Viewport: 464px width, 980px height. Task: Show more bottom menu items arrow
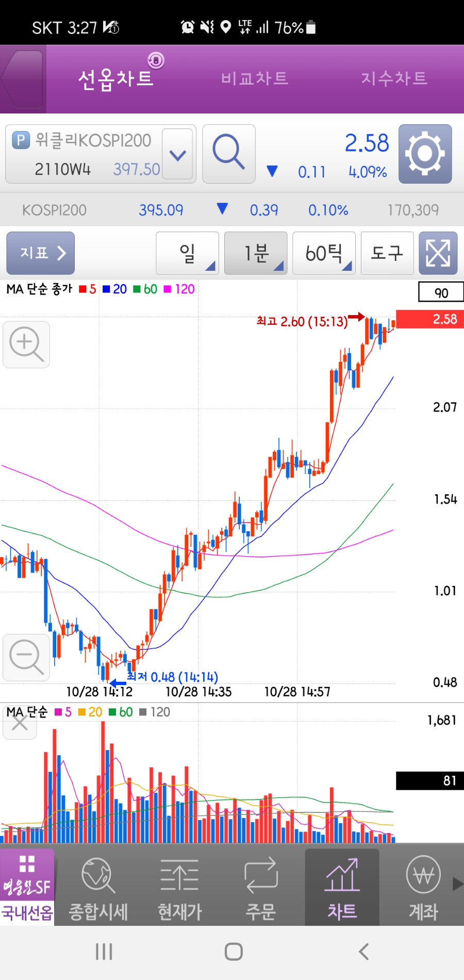pyautogui.click(x=458, y=884)
